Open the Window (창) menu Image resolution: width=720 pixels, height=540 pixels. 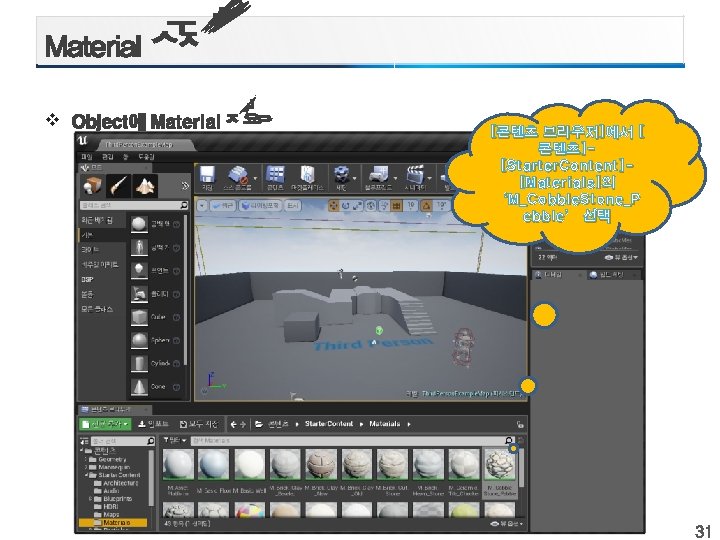[x=125, y=157]
